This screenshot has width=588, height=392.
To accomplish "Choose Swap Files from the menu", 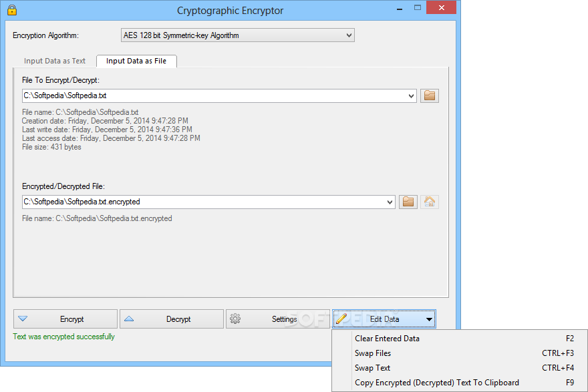I will click(460, 353).
